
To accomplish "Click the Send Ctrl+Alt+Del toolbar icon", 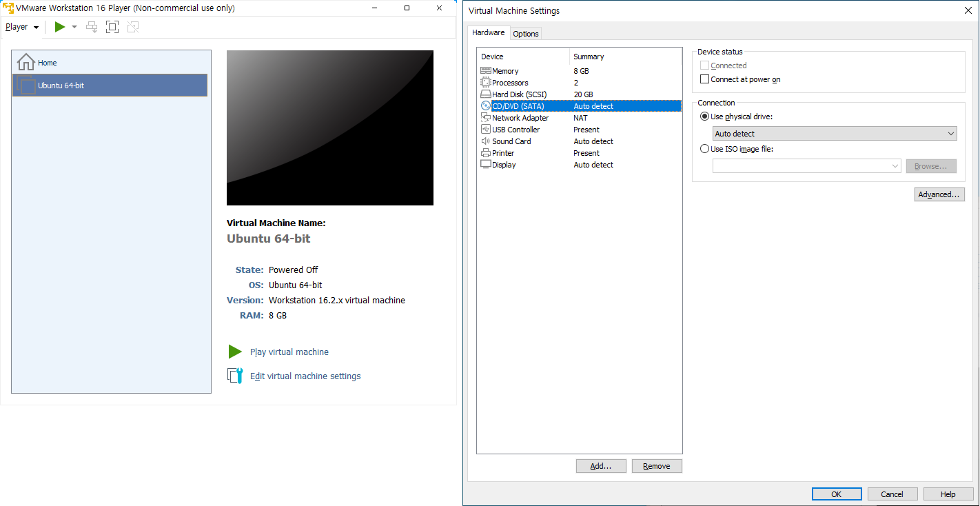I will pos(92,27).
